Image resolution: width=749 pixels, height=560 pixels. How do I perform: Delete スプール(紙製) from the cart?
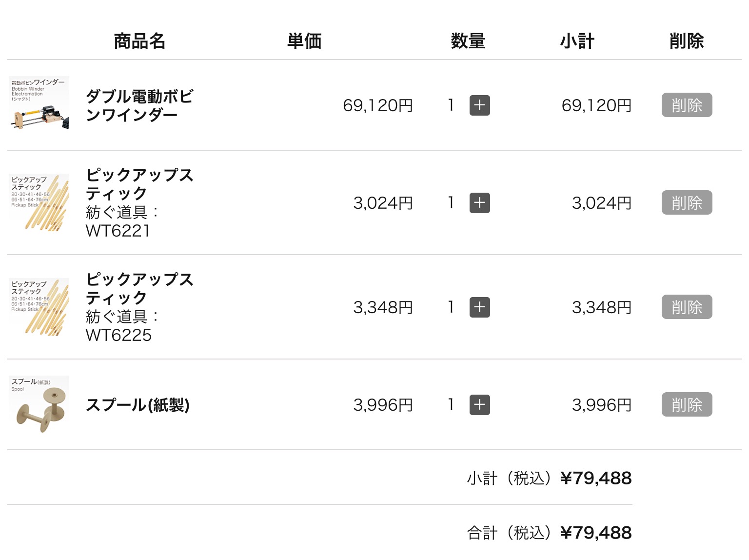687,404
